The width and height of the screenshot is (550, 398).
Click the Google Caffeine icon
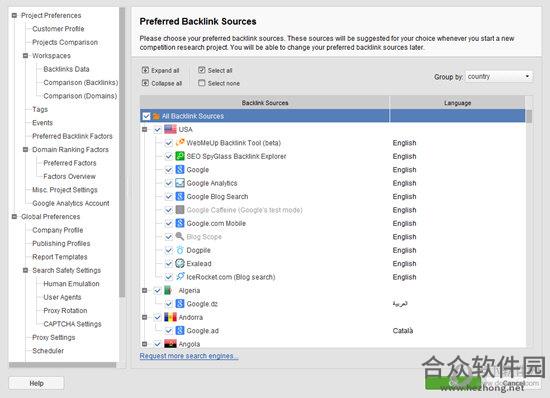point(180,210)
